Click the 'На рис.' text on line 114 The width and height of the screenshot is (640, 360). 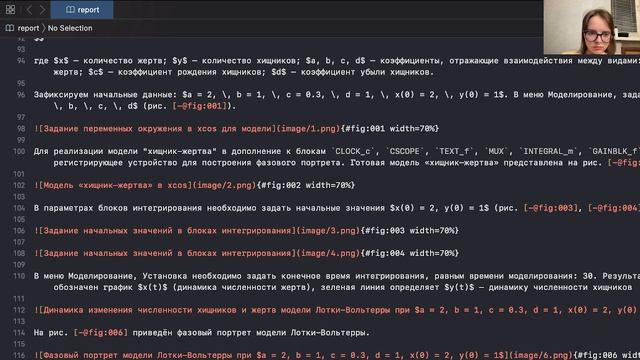(51, 333)
